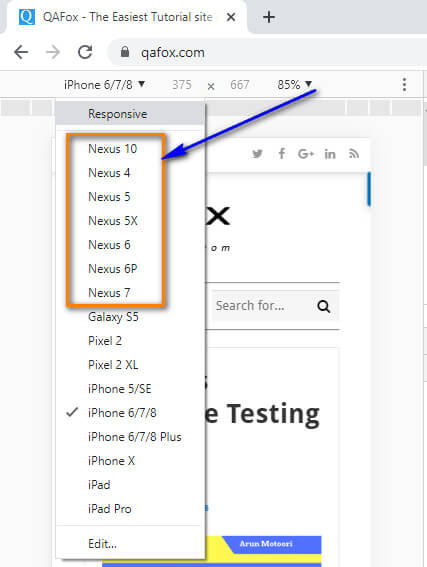Click the height field showing 667

(240, 85)
